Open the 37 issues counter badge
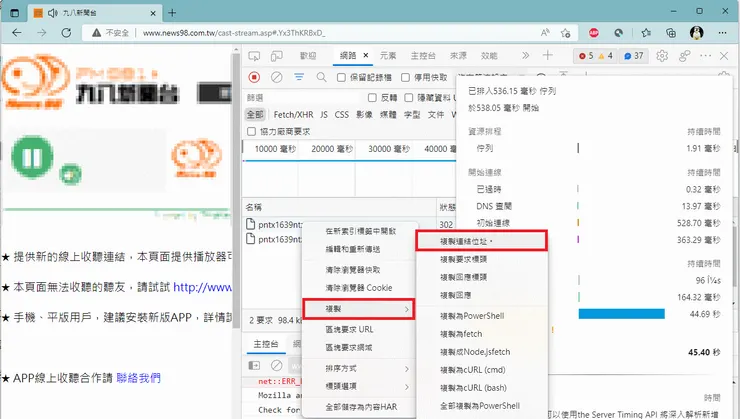The height and width of the screenshot is (419, 740). 634,56
